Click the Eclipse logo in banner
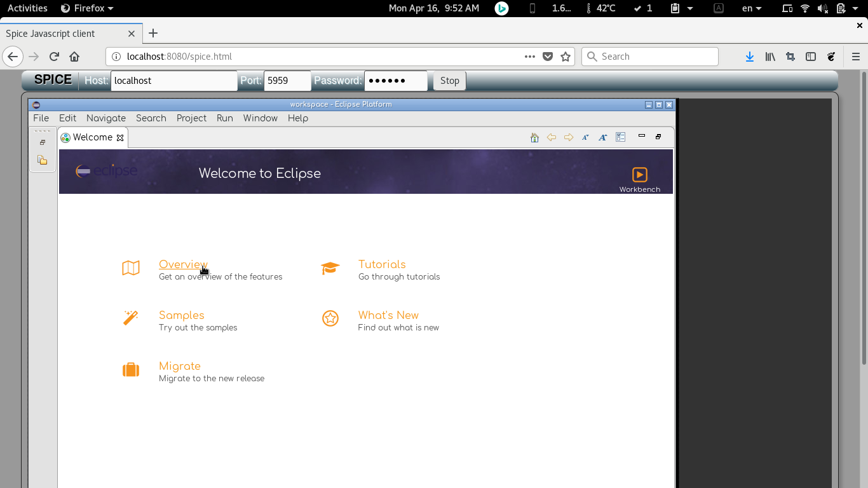 pyautogui.click(x=106, y=171)
